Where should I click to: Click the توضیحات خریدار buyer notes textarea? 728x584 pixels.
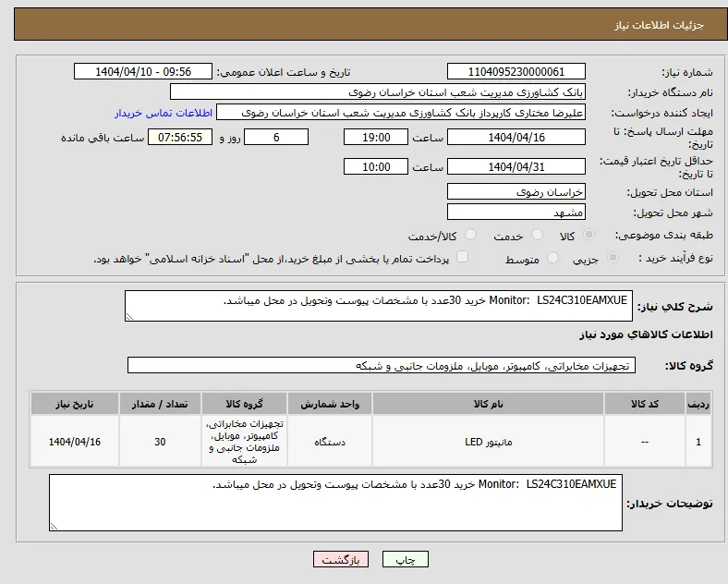click(335, 503)
